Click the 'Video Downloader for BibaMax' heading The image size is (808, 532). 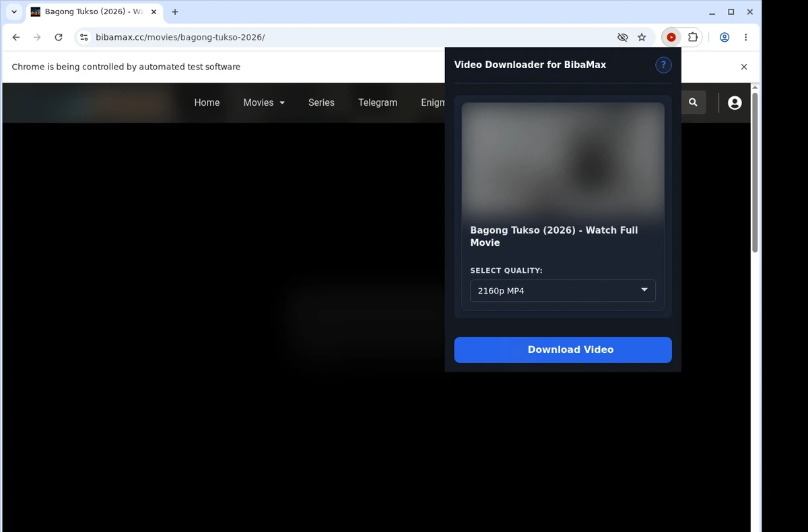click(530, 65)
